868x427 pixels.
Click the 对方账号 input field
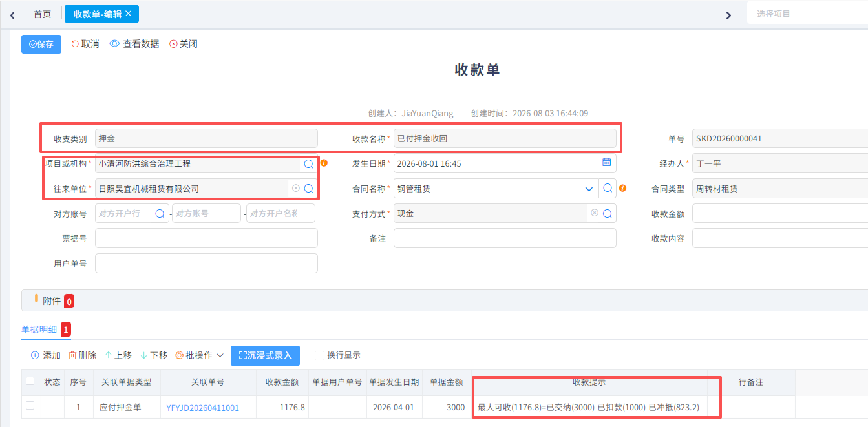[206, 213]
